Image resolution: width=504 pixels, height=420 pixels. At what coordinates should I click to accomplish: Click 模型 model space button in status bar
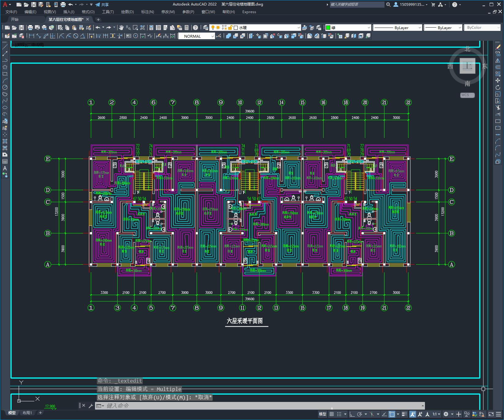322,414
